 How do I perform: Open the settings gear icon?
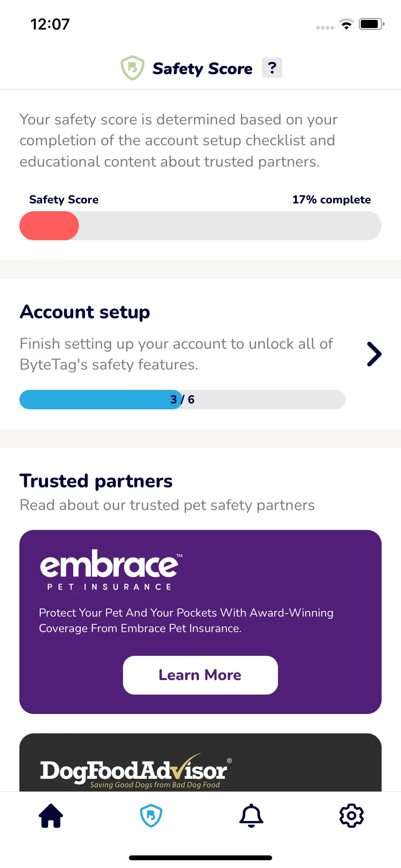pos(352,816)
